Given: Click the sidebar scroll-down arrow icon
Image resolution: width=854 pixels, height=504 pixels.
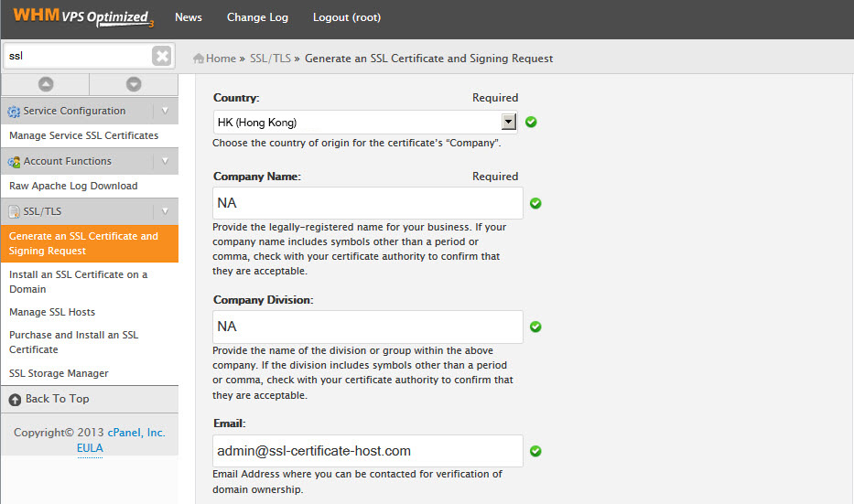Looking at the screenshot, I should (x=134, y=84).
